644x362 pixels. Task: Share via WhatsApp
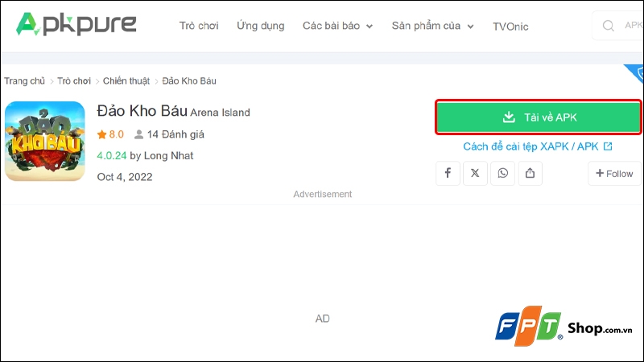coord(502,173)
